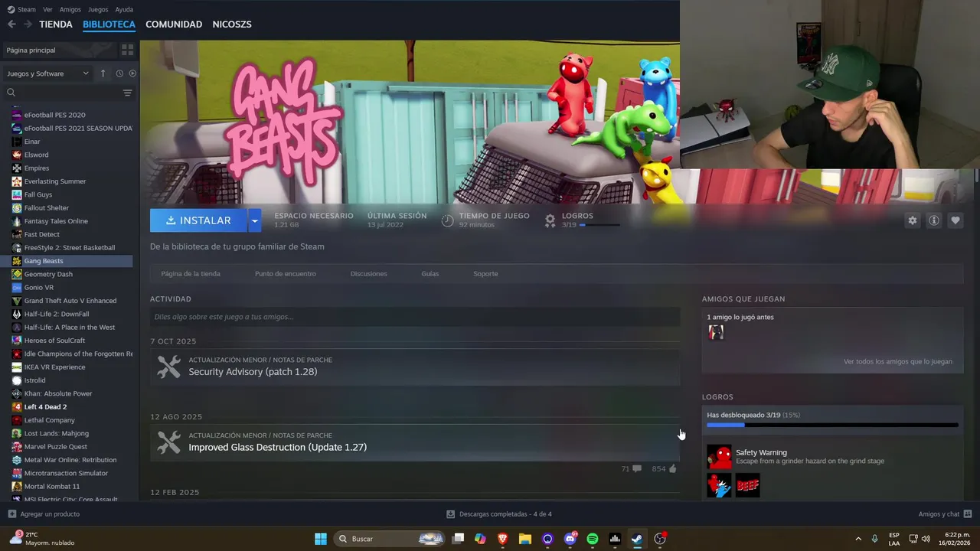Open Ver todos los amigos link
Screen dimensions: 980x551
coord(898,362)
